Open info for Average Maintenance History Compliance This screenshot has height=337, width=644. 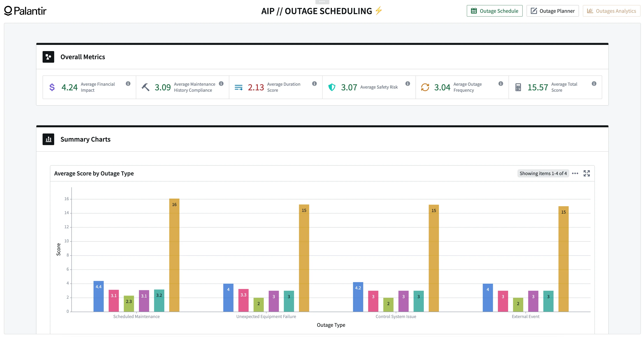pos(221,84)
